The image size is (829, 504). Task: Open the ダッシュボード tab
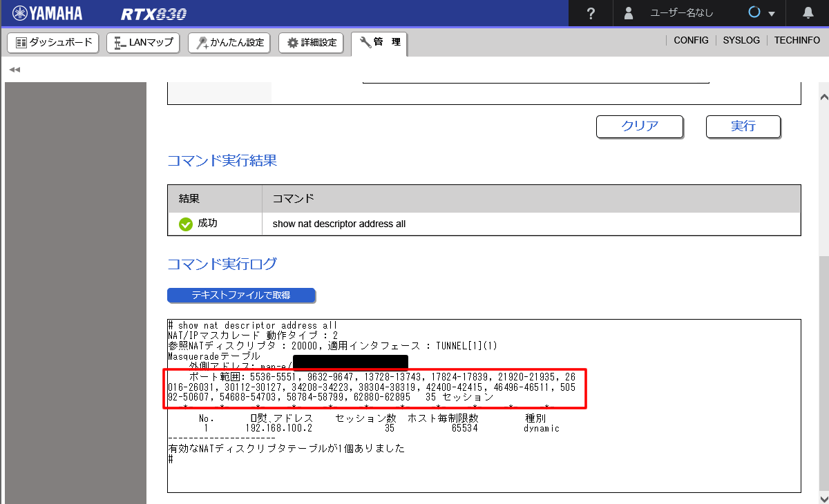[53, 43]
